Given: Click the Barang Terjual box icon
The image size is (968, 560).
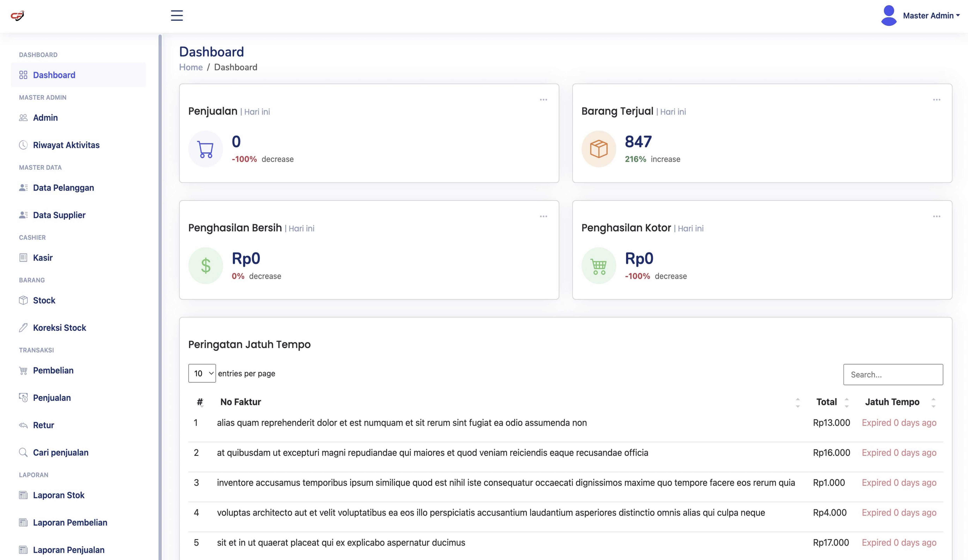Looking at the screenshot, I should click(598, 149).
